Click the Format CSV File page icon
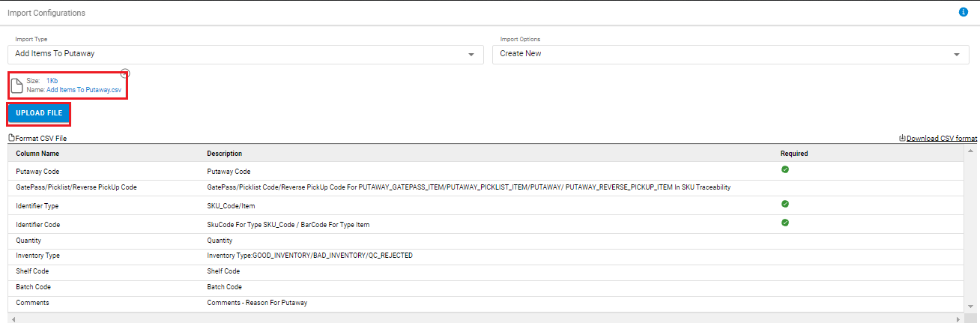 pos(11,138)
